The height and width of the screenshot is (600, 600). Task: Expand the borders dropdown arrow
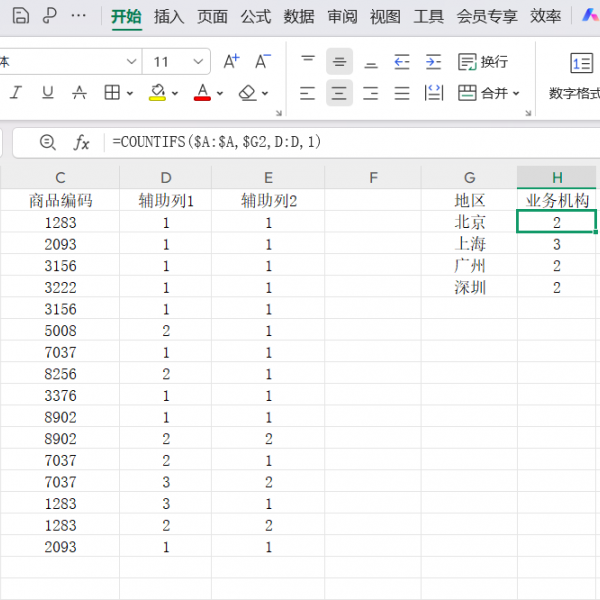130,93
